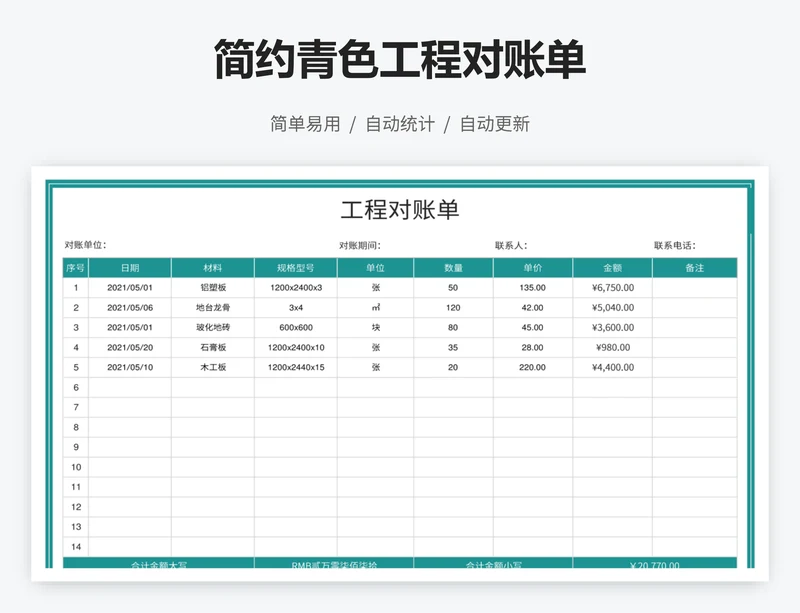
Task: Click the 联系人 label
Action: click(511, 246)
